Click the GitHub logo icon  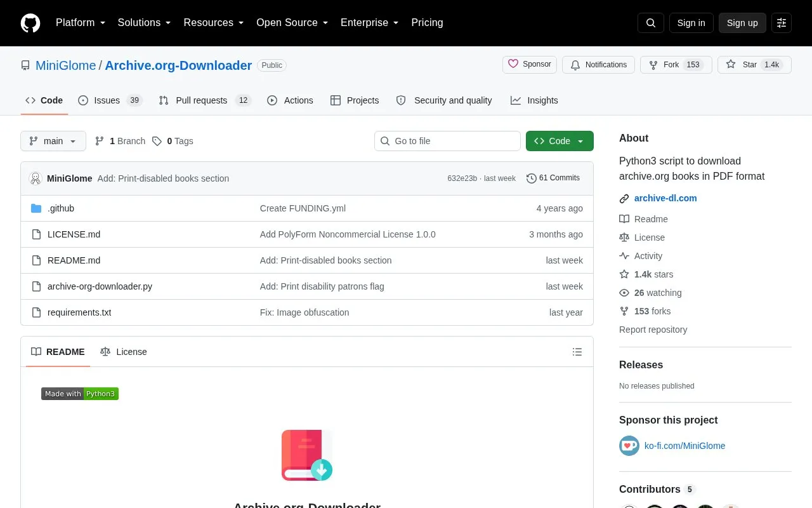point(30,23)
